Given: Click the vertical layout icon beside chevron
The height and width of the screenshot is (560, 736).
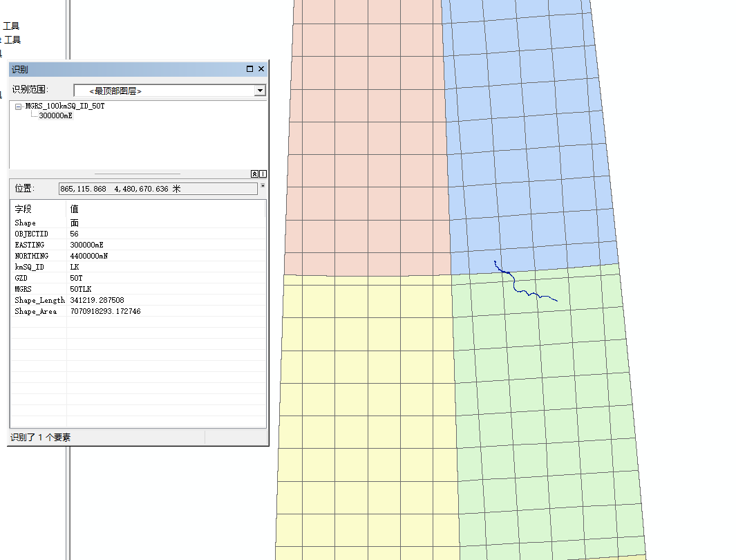Looking at the screenshot, I should coord(263,174).
